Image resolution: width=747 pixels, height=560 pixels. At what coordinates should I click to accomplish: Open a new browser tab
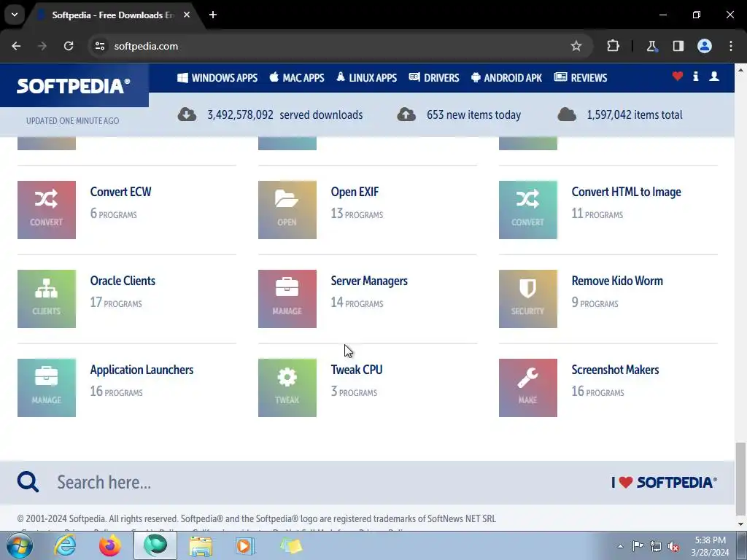(213, 15)
